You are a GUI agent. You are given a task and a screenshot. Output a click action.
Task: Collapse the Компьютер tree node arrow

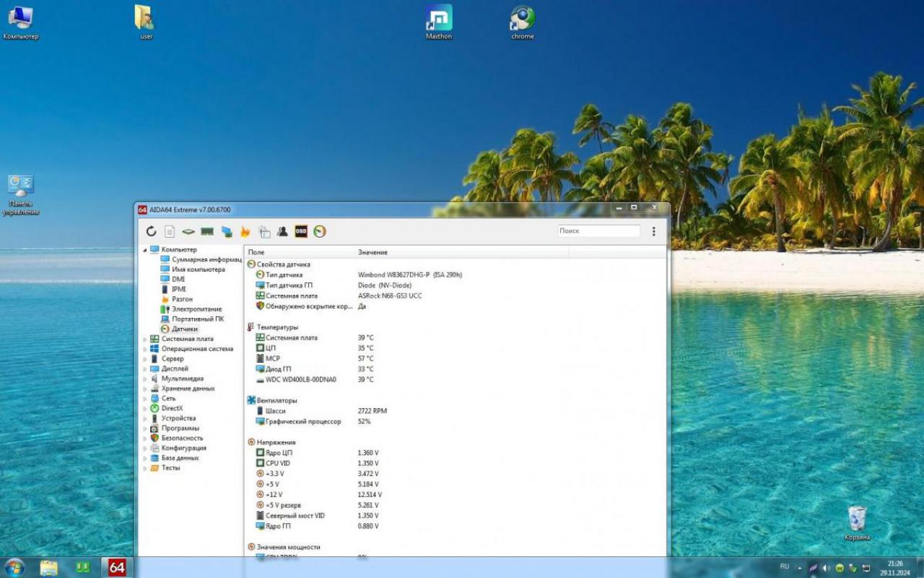coord(144,250)
